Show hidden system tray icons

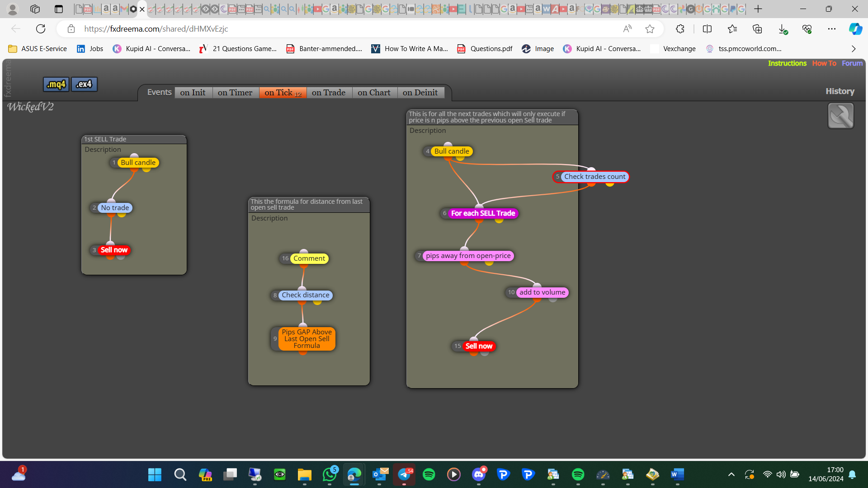(731, 474)
